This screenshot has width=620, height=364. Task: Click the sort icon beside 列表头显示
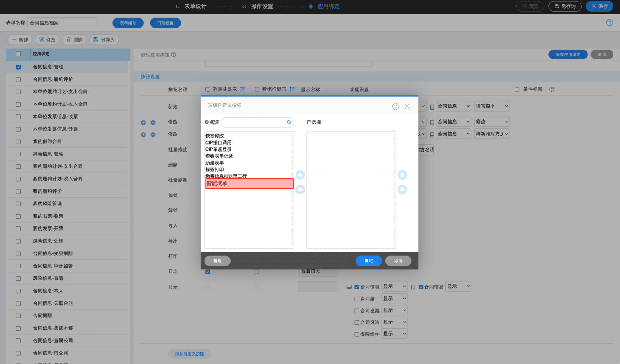(x=243, y=89)
